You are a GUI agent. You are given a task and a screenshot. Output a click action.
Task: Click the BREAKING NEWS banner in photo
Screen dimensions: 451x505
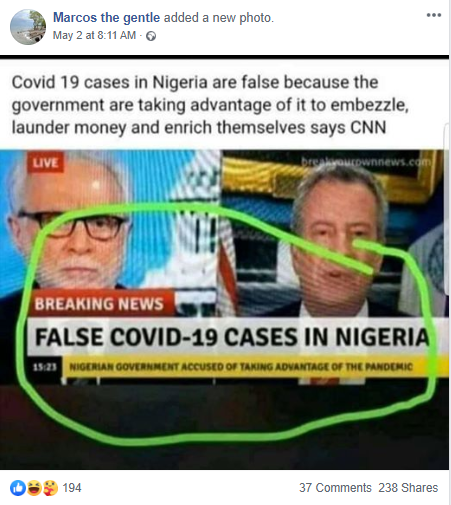pos(101,303)
